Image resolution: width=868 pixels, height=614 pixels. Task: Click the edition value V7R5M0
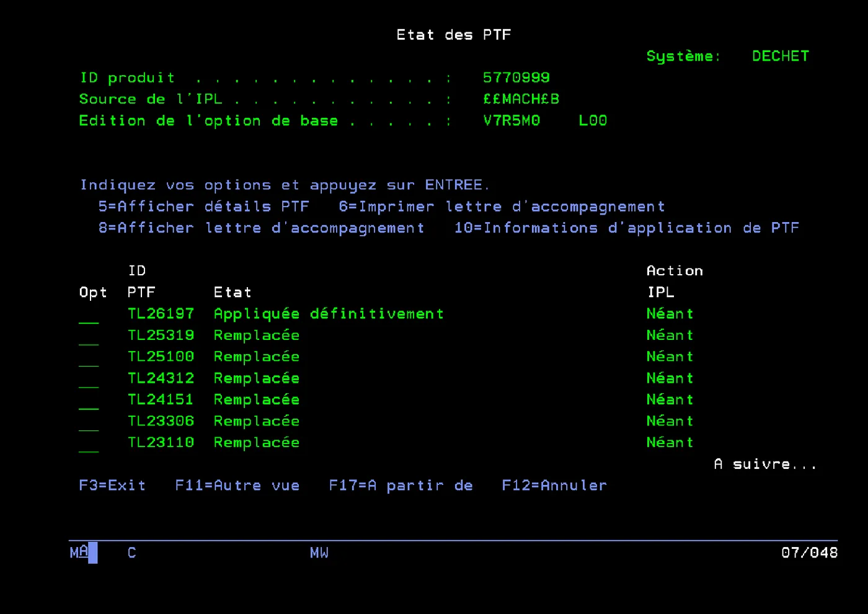click(x=511, y=121)
